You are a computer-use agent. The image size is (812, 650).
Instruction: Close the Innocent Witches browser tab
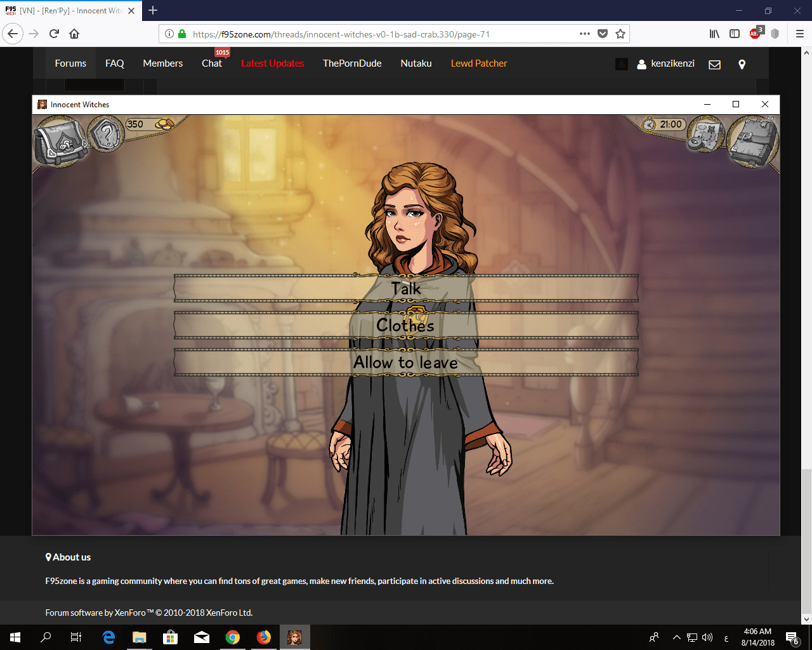[x=131, y=11]
